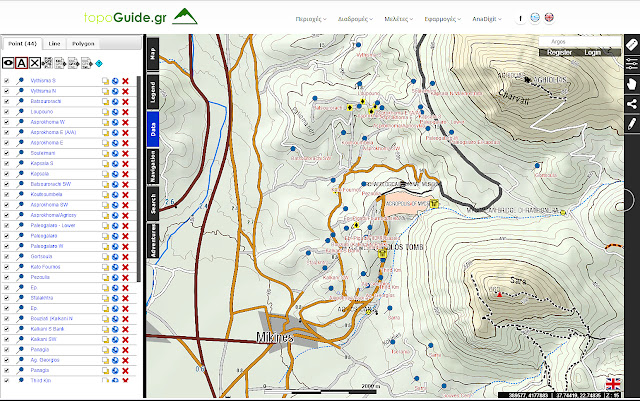
Task: Open the Pezoulia point link
Action: 40,277
